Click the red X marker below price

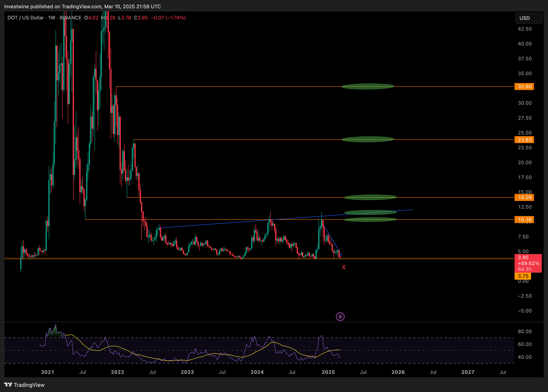pos(344,267)
